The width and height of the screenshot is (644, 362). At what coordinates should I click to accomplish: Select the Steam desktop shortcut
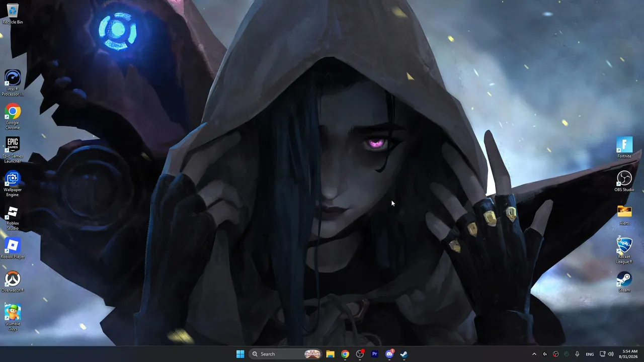pyautogui.click(x=624, y=282)
